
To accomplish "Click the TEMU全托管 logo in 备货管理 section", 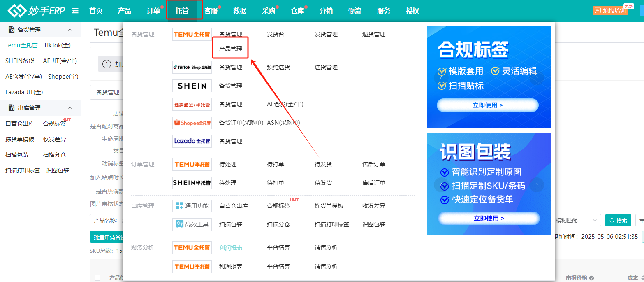I will [x=192, y=34].
